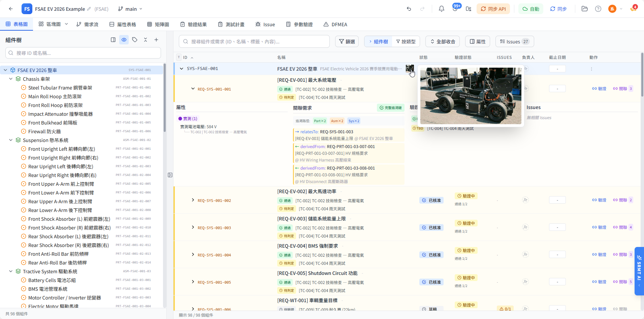
Task: Click the 全部收合 collapse all button
Action: coord(443,41)
